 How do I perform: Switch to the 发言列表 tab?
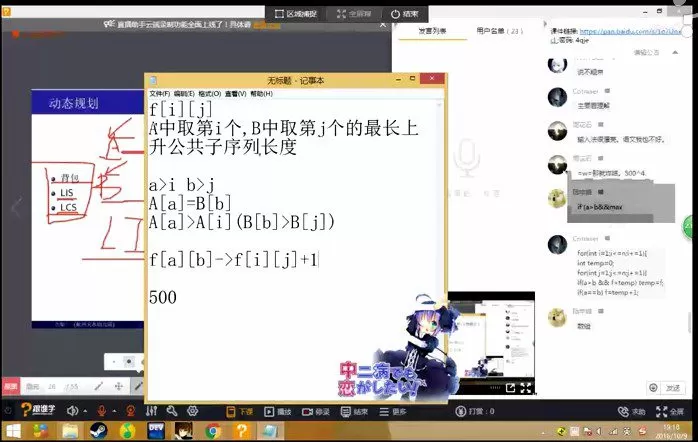[432, 31]
